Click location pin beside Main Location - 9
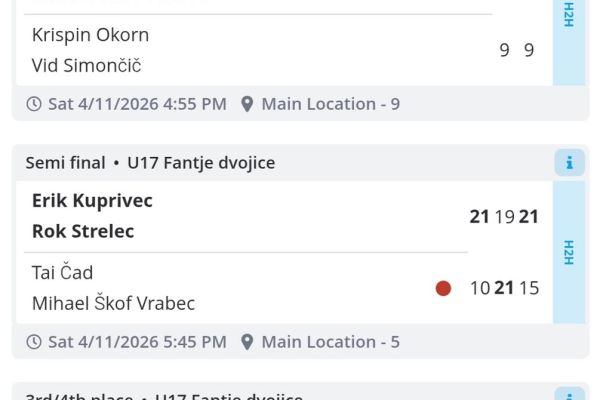 [x=248, y=104]
